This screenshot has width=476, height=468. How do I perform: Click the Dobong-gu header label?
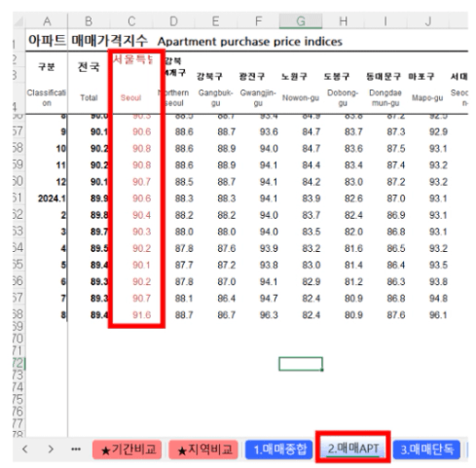click(343, 97)
